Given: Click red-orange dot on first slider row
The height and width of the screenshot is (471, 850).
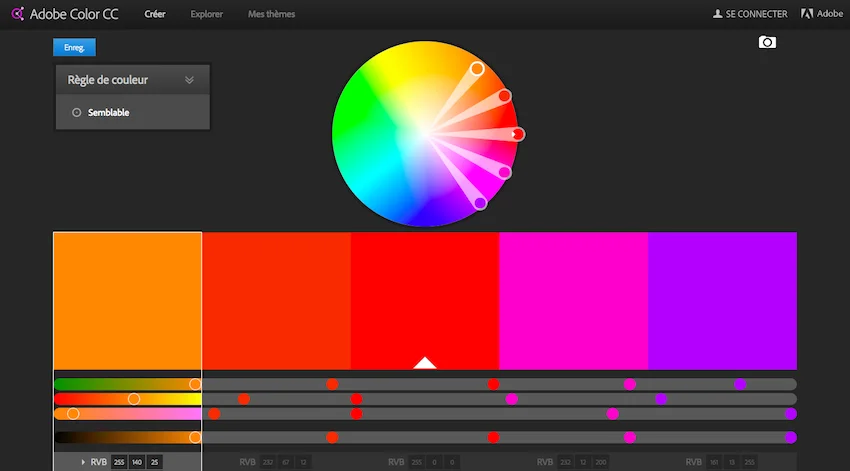Looking at the screenshot, I should [x=332, y=384].
